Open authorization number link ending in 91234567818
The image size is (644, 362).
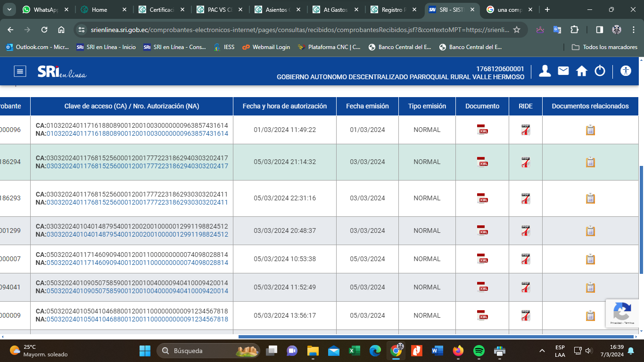[x=137, y=320]
